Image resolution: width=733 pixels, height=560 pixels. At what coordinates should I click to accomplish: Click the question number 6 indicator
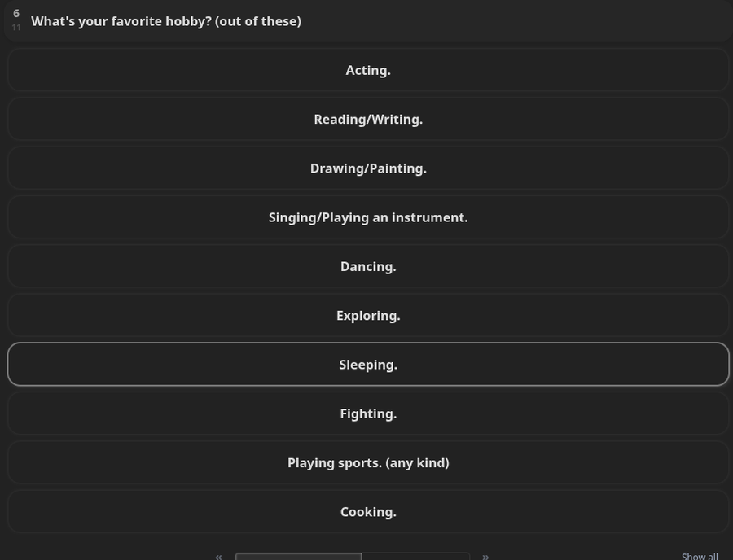point(16,14)
